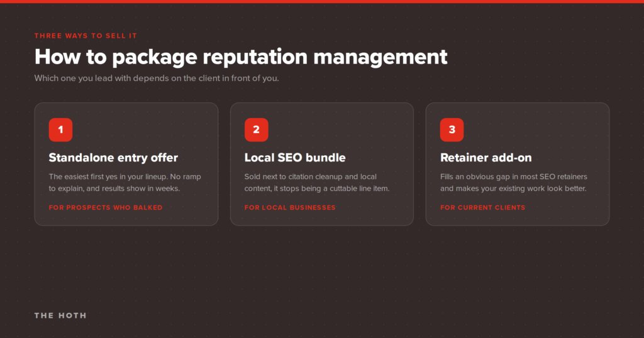Select the 'Standalone entry offer' heading
The height and width of the screenshot is (338, 644).
coord(113,158)
